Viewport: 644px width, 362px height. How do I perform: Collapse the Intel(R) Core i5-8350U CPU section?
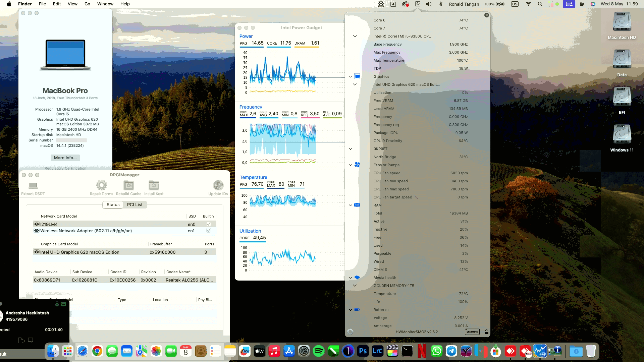coord(355,36)
